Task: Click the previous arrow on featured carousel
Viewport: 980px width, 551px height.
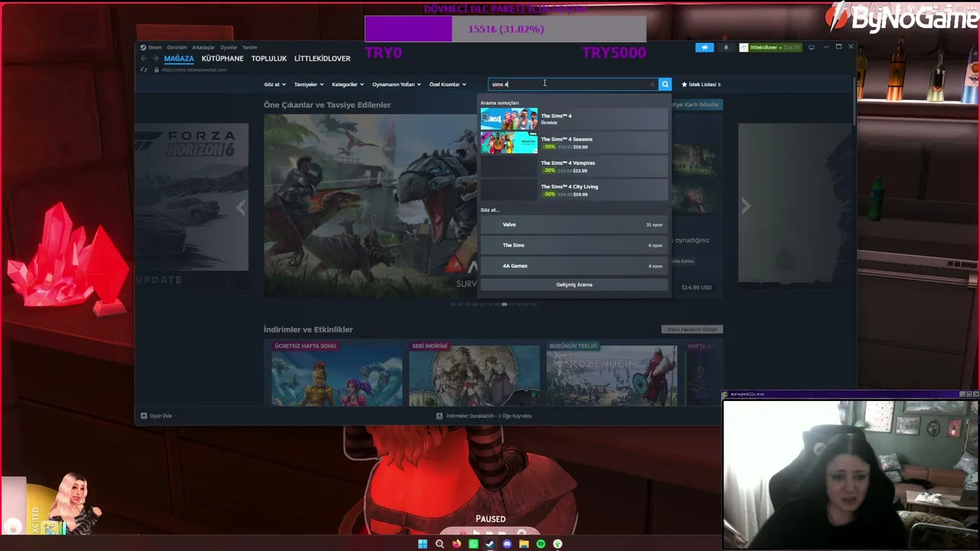Action: click(x=240, y=207)
